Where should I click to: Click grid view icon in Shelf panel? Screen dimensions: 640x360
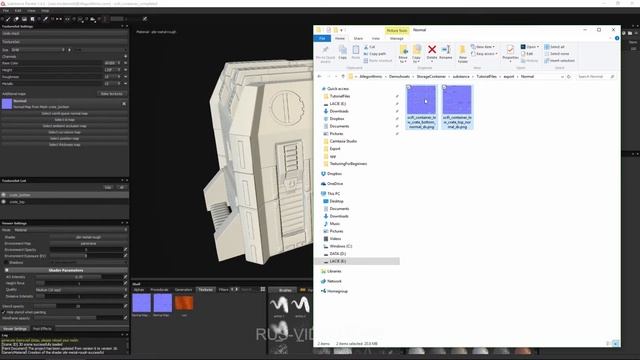point(263,289)
